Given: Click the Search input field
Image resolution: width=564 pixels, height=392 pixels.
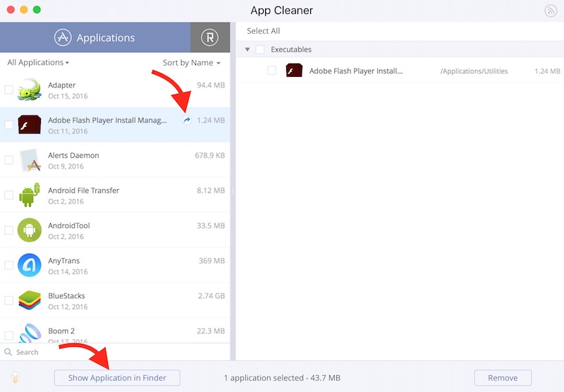Looking at the screenshot, I should [120, 352].
